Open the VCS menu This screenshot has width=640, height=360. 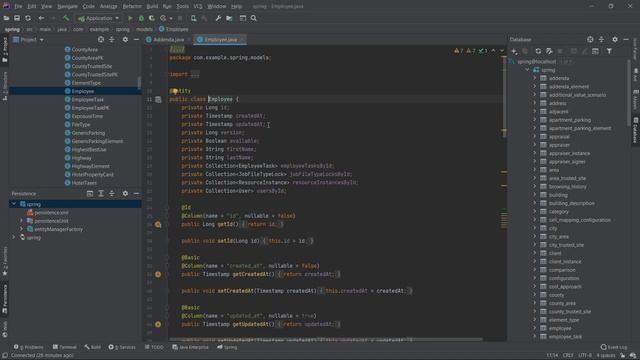(x=198, y=7)
